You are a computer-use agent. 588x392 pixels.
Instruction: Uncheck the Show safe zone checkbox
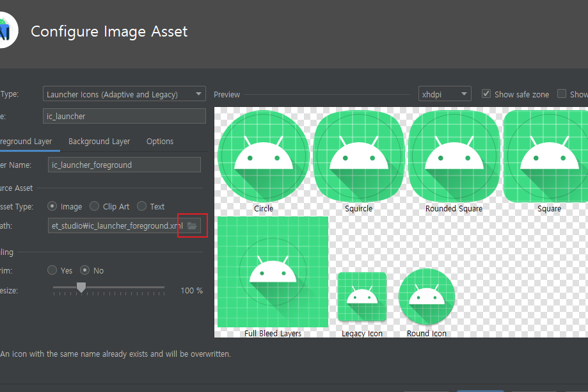pos(486,94)
